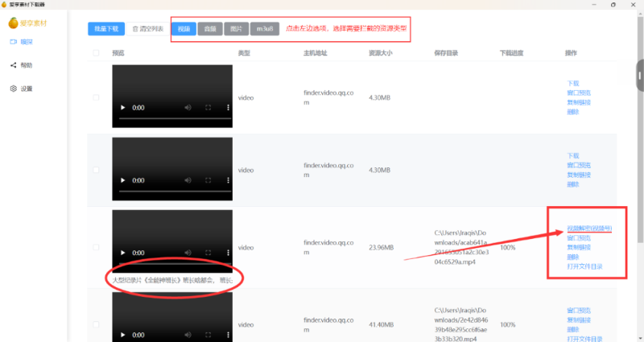Mute the first 4.30MB video preview
Viewport: 644px width, 342px height.
tap(188, 108)
